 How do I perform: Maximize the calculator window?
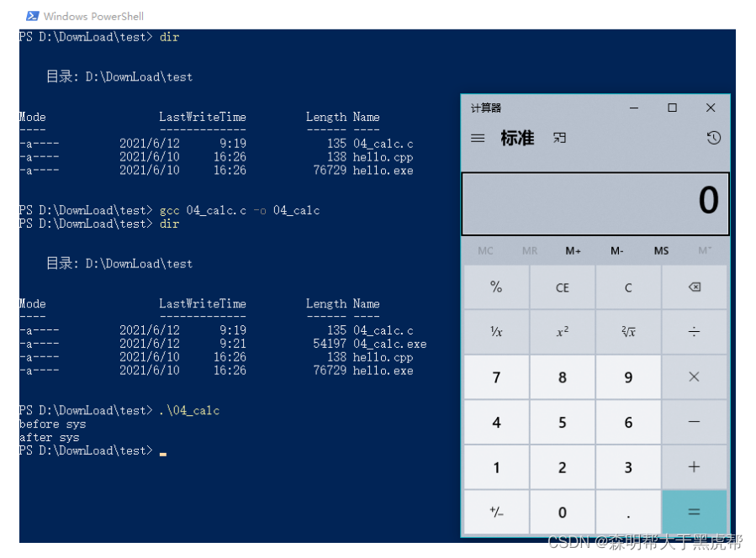pyautogui.click(x=672, y=108)
